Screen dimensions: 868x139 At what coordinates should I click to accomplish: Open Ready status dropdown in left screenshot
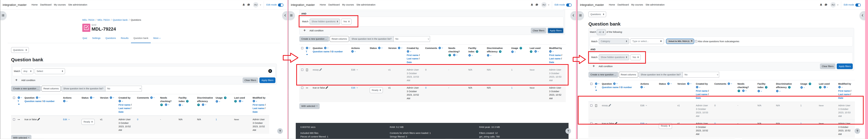(88, 122)
